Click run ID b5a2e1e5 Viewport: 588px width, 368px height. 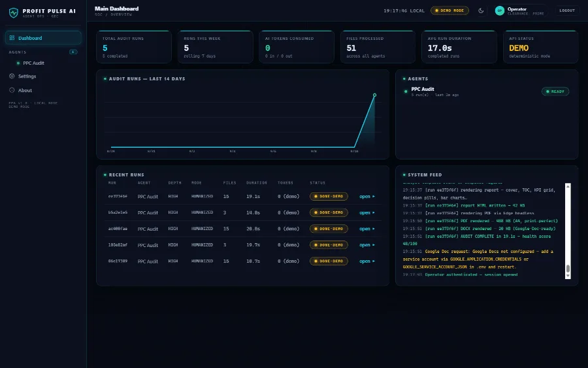click(x=118, y=212)
